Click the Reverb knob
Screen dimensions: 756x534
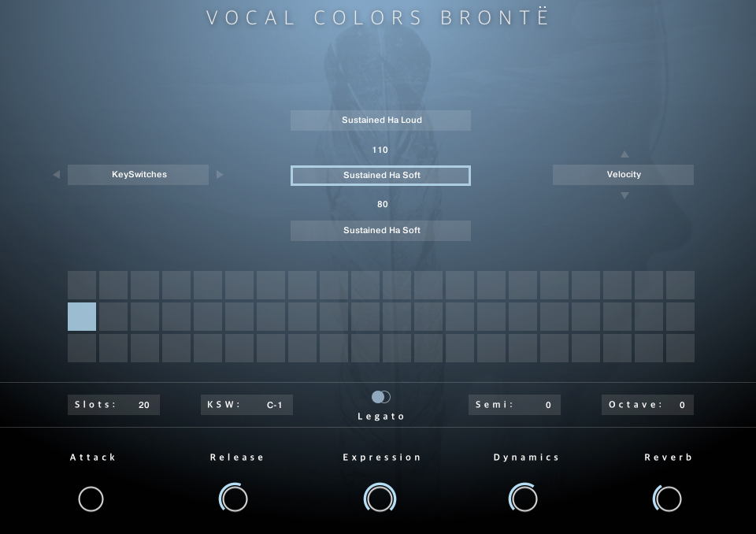click(x=668, y=499)
